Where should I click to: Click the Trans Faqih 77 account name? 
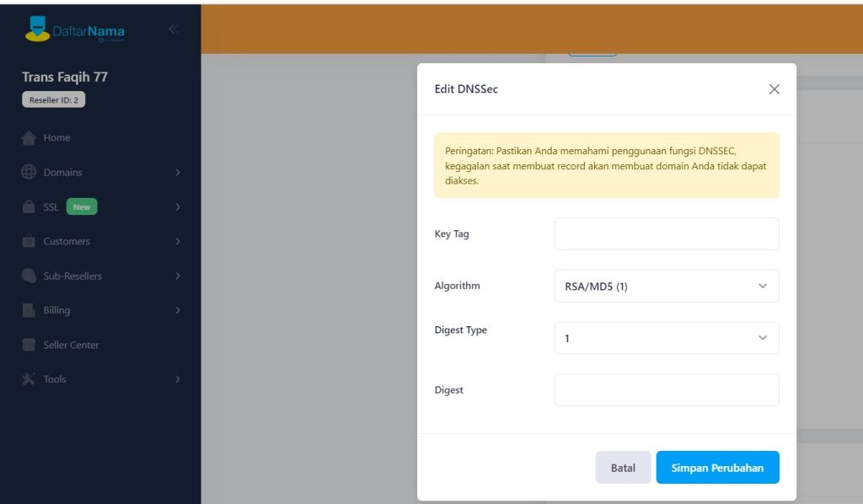[x=65, y=77]
